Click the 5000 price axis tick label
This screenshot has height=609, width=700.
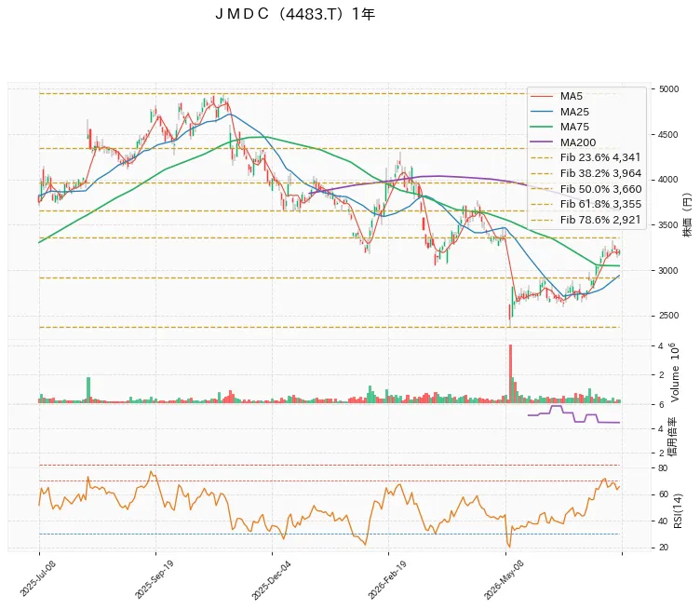click(x=668, y=88)
